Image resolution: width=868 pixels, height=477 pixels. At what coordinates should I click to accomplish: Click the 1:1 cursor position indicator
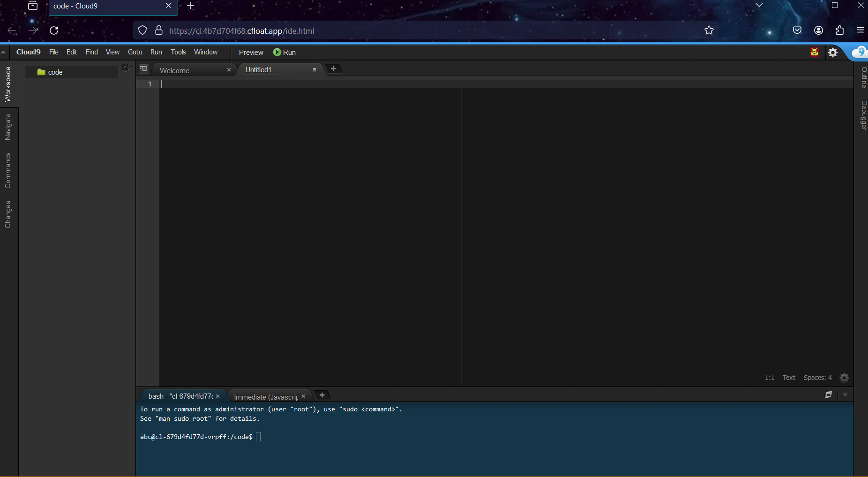(770, 378)
